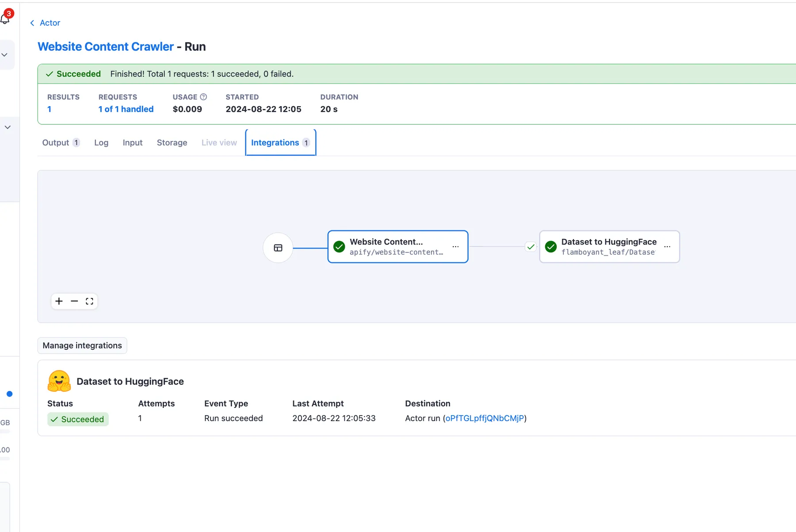796x532 pixels.
Task: Open the '1 of 1 handled' requests link
Action: [126, 109]
